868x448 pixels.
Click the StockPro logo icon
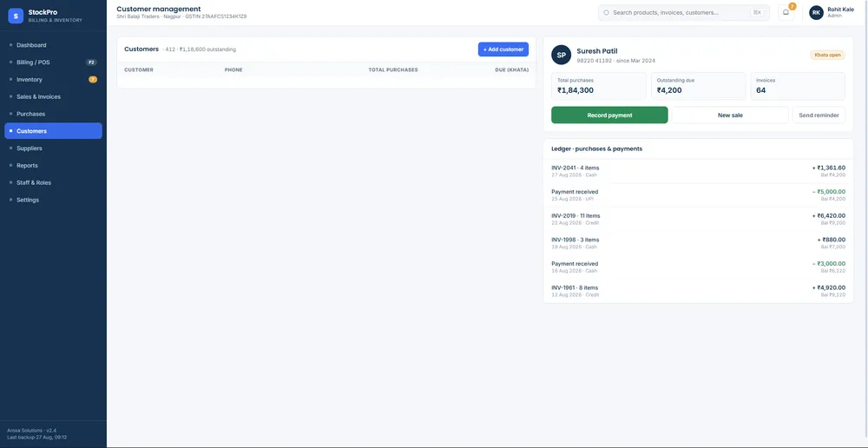tap(16, 16)
